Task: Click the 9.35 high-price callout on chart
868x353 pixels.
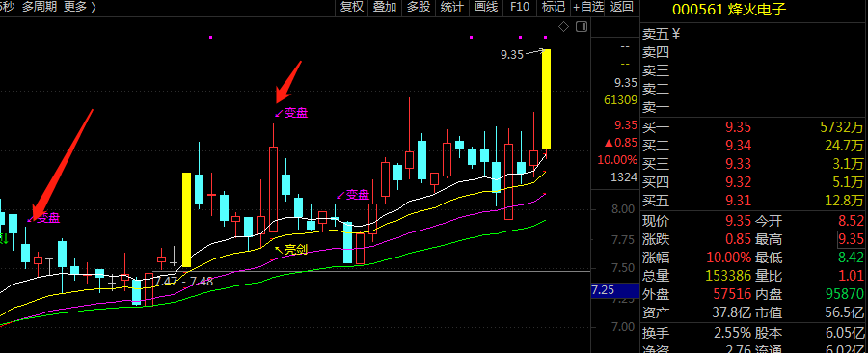Action: (x=512, y=54)
